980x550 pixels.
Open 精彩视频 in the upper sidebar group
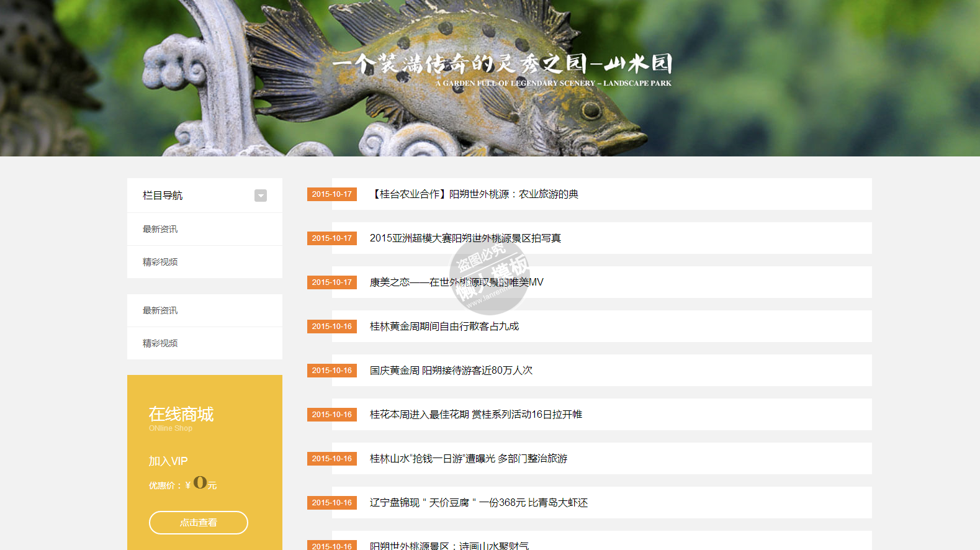pos(160,262)
